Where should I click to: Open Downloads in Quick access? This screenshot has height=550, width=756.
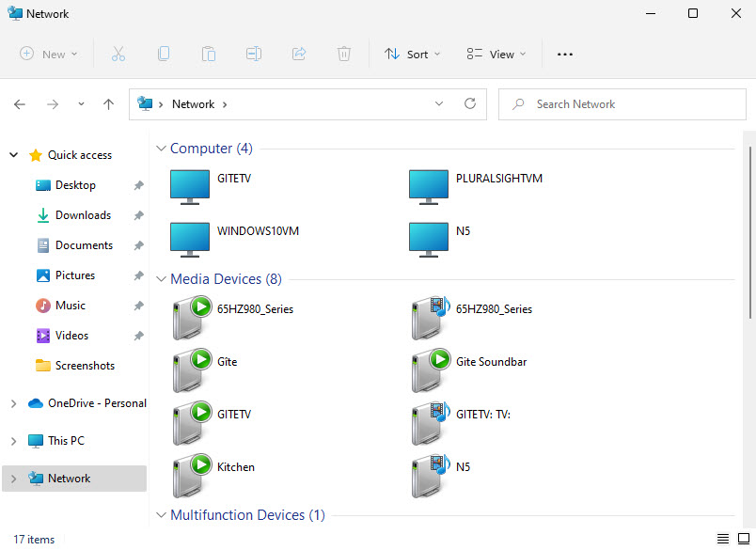click(83, 215)
